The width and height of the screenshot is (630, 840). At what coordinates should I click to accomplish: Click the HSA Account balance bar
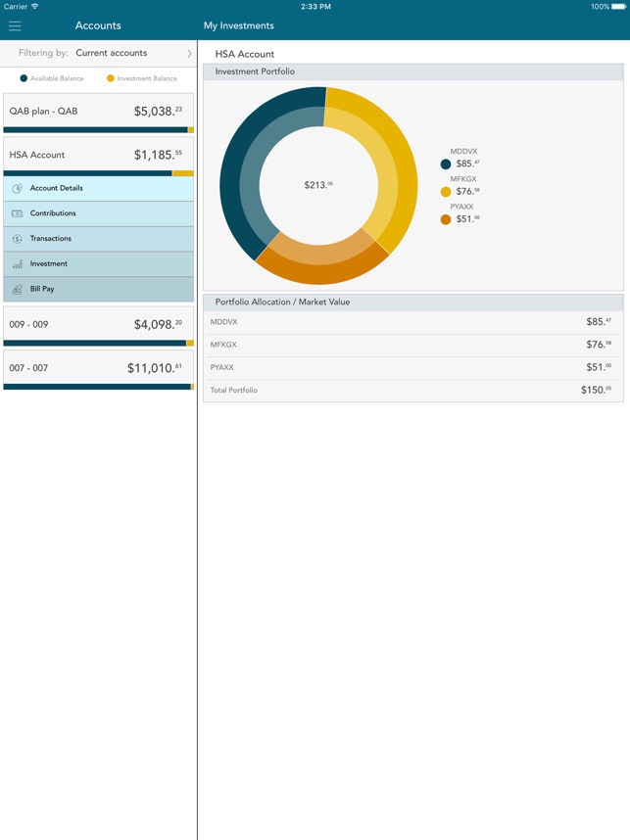99,173
